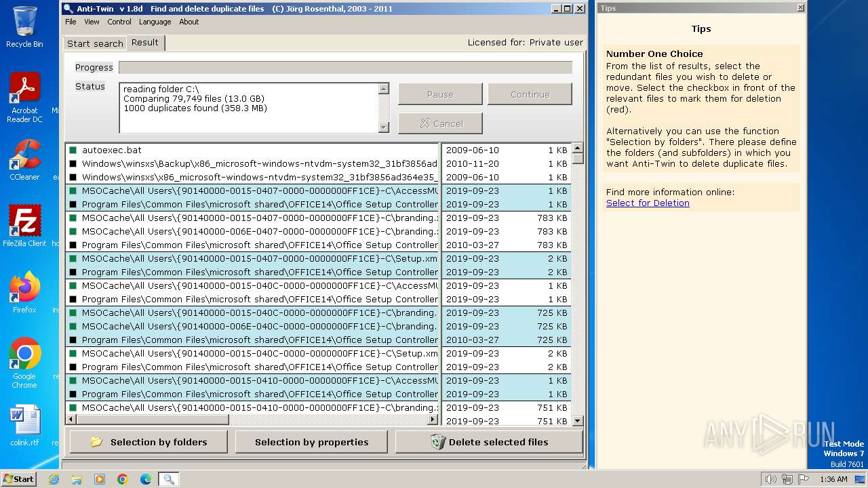This screenshot has width=868, height=488.
Task: Open the volume control in the system tray
Action: click(x=770, y=479)
